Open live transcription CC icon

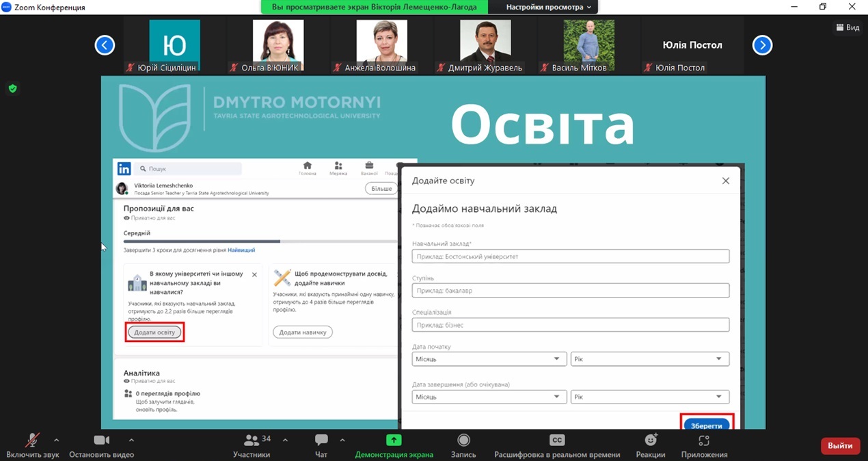click(x=557, y=440)
